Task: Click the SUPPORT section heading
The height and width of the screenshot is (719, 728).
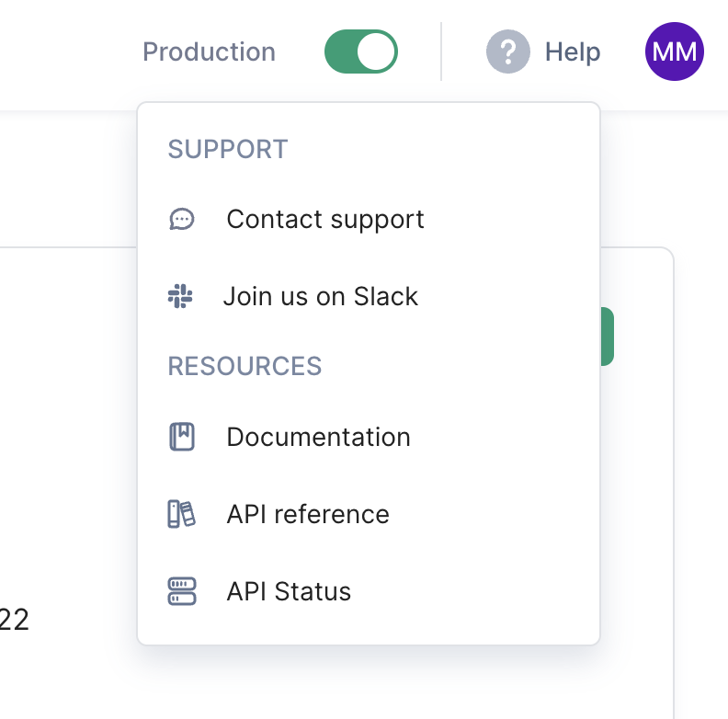Action: (x=228, y=149)
